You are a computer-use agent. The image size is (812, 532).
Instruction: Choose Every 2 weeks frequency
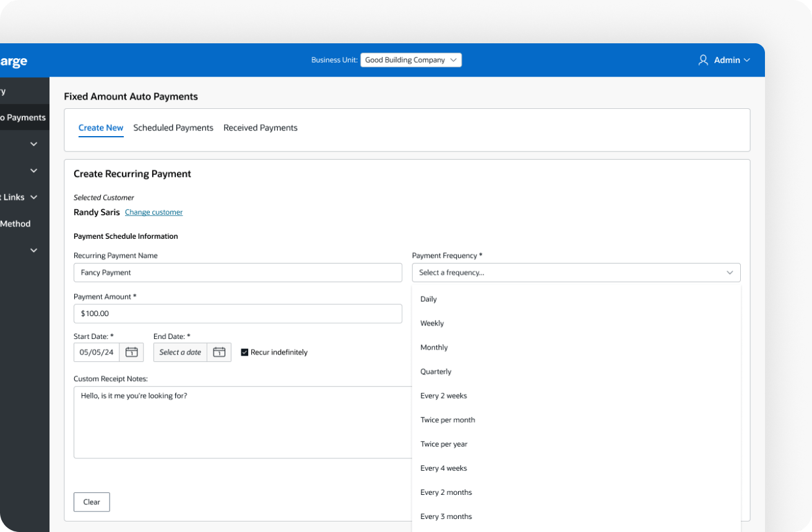pyautogui.click(x=576, y=396)
